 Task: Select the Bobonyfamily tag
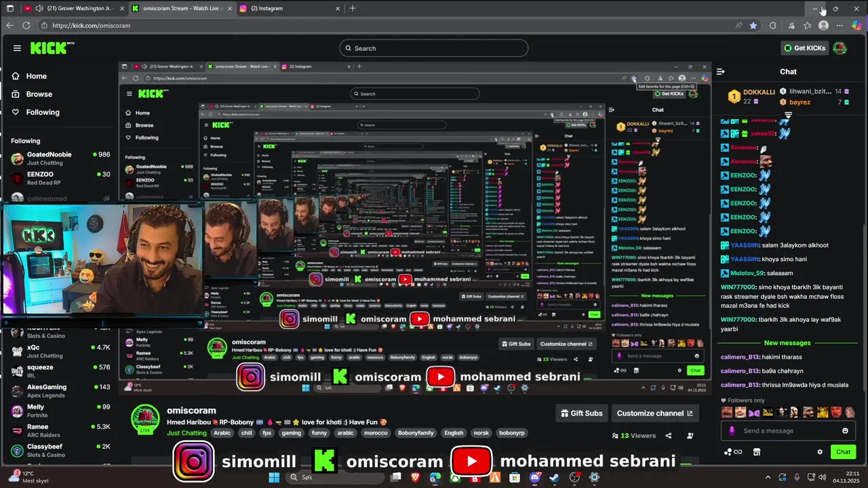click(416, 433)
